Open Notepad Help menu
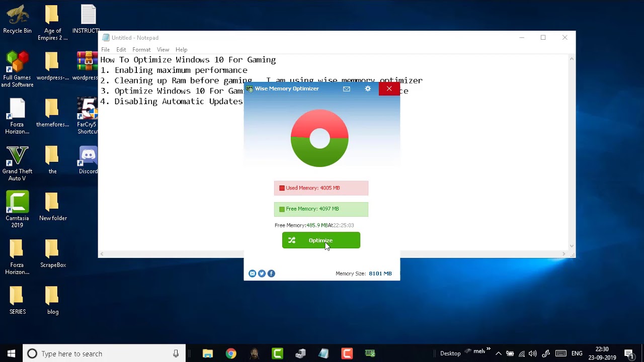Image resolution: width=644 pixels, height=362 pixels. (182, 50)
